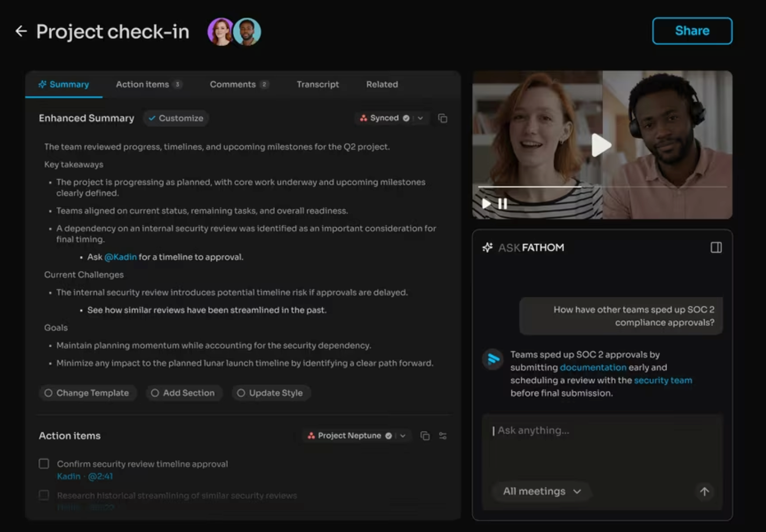Jump to the @2:41 timestamp link
Screen dimensions: 766x532
click(x=100, y=476)
